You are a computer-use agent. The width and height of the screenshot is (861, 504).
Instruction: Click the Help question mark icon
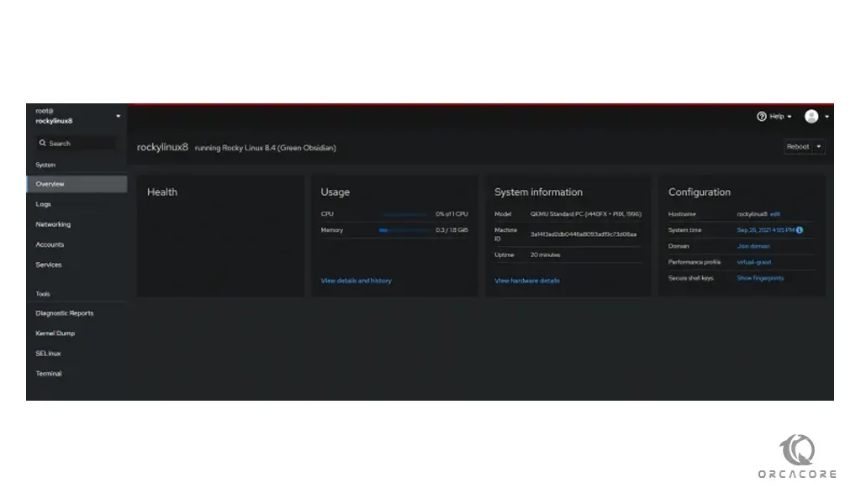coord(762,116)
